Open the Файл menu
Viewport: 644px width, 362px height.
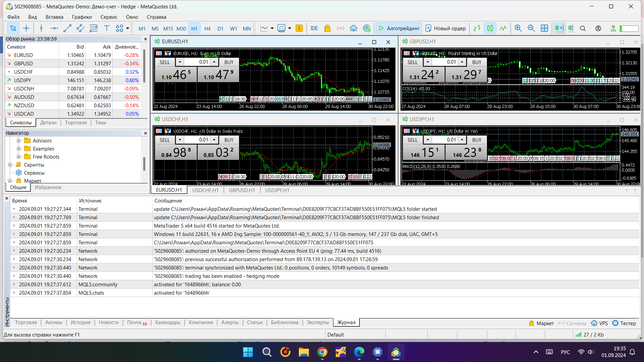click(x=13, y=17)
